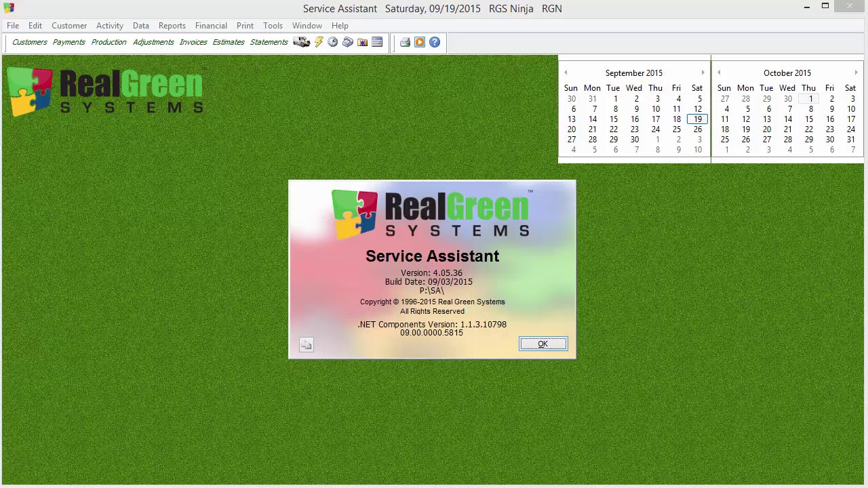
Task: Go to next month in September calendar
Action: [703, 73]
